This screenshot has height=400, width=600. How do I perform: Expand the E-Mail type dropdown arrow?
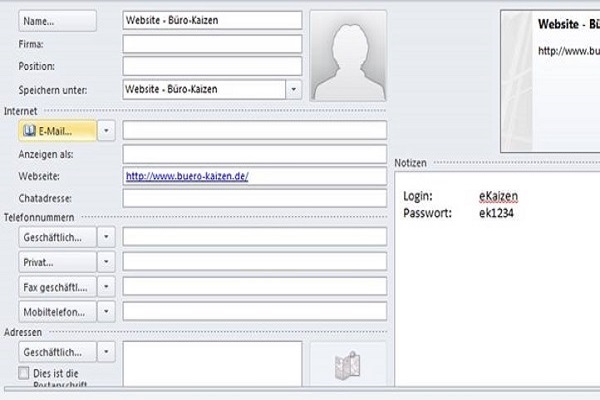(x=107, y=130)
